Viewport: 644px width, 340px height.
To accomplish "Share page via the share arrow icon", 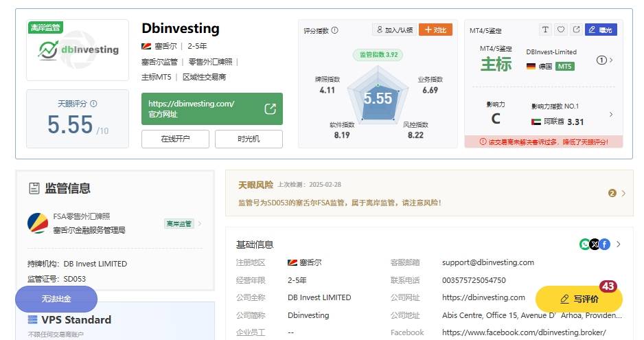I will click(576, 30).
